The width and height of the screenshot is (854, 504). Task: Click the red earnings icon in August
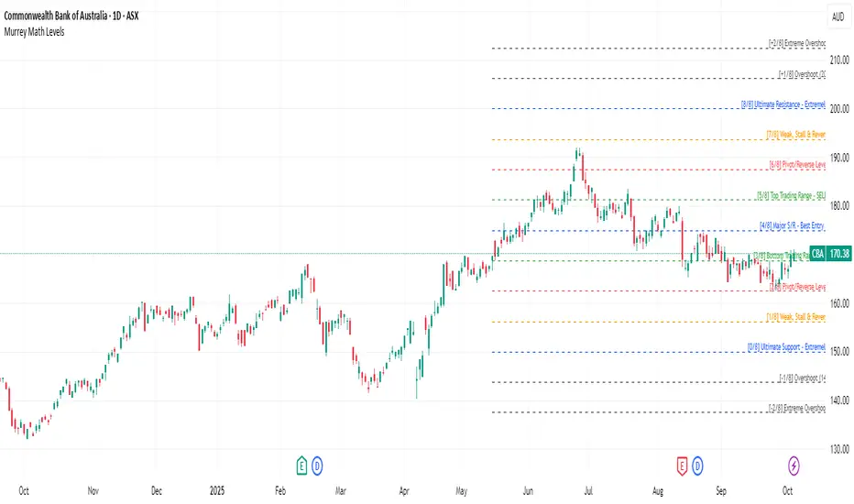coord(682,464)
